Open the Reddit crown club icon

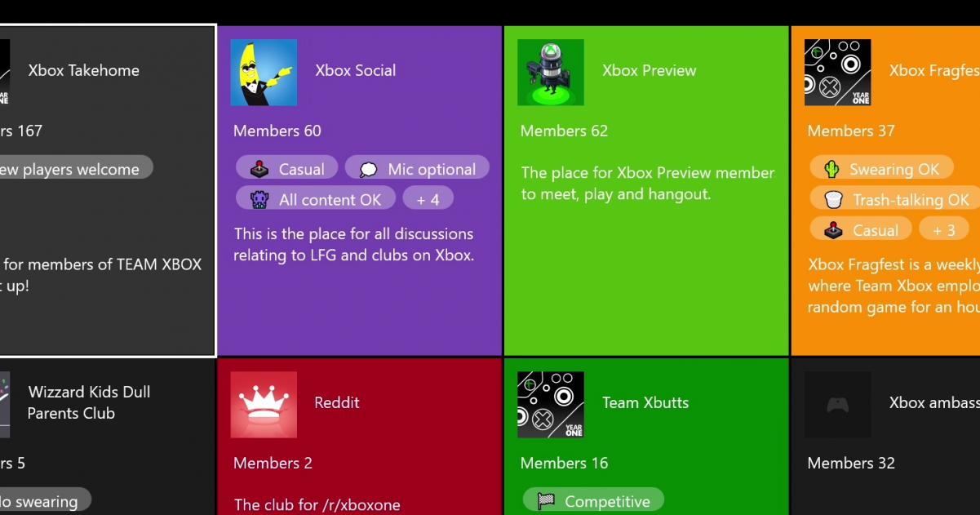(264, 405)
